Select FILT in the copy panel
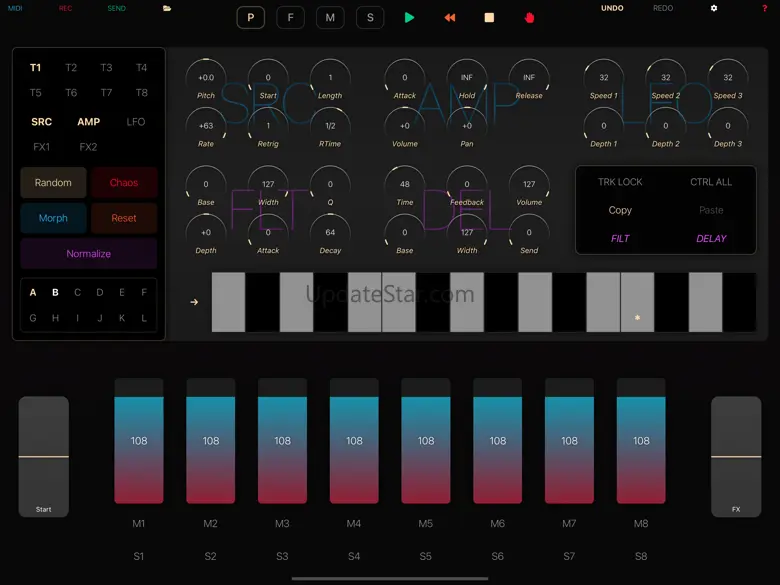The width and height of the screenshot is (780, 585). pyautogui.click(x=620, y=239)
